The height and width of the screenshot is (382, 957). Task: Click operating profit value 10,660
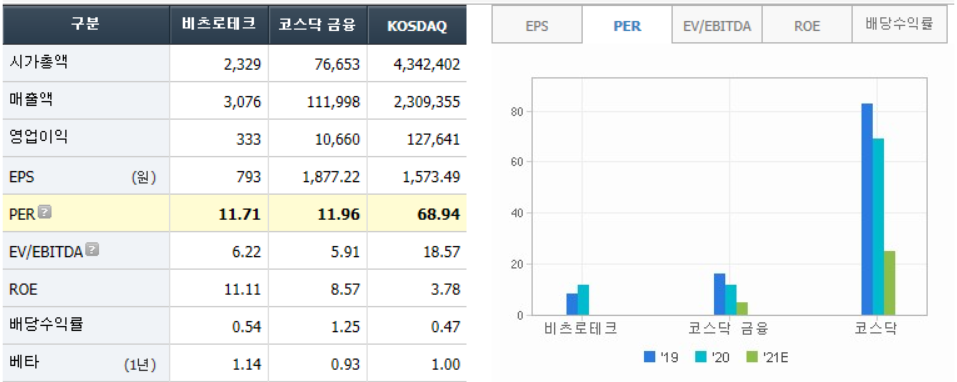[x=338, y=140]
